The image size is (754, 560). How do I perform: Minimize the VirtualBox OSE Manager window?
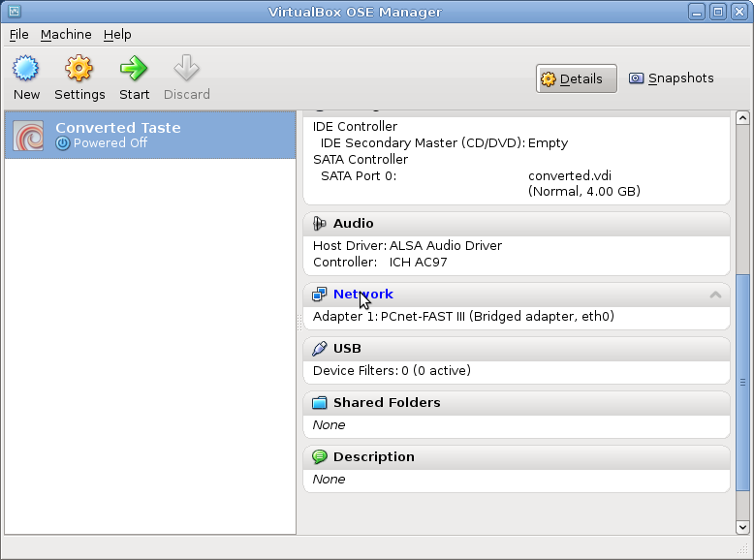click(x=696, y=12)
